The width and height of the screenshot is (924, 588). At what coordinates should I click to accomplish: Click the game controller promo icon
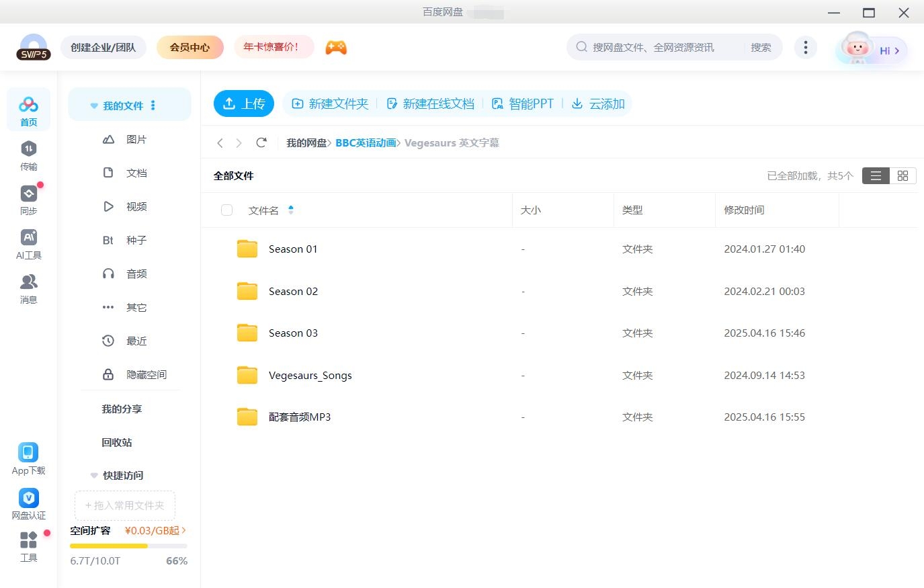(x=336, y=47)
